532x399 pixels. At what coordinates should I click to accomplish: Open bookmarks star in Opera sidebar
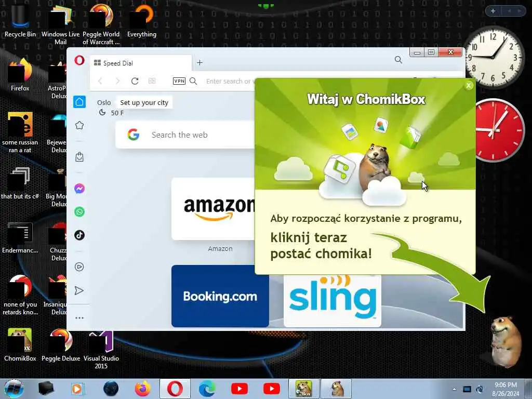point(79,126)
